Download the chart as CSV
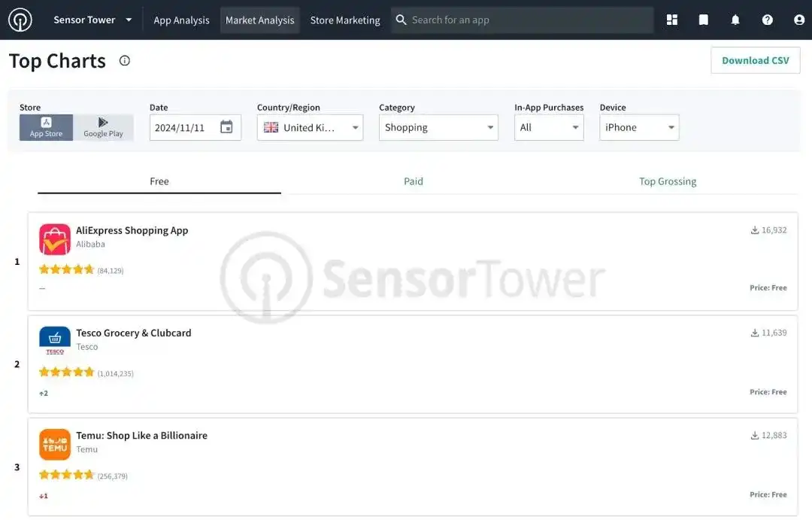 [755, 60]
